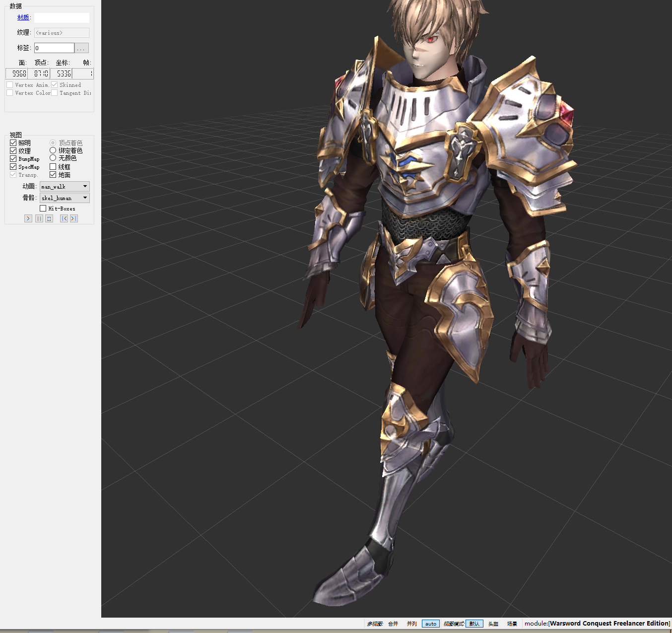Click the 顶点 vertex count value 8710

point(38,73)
